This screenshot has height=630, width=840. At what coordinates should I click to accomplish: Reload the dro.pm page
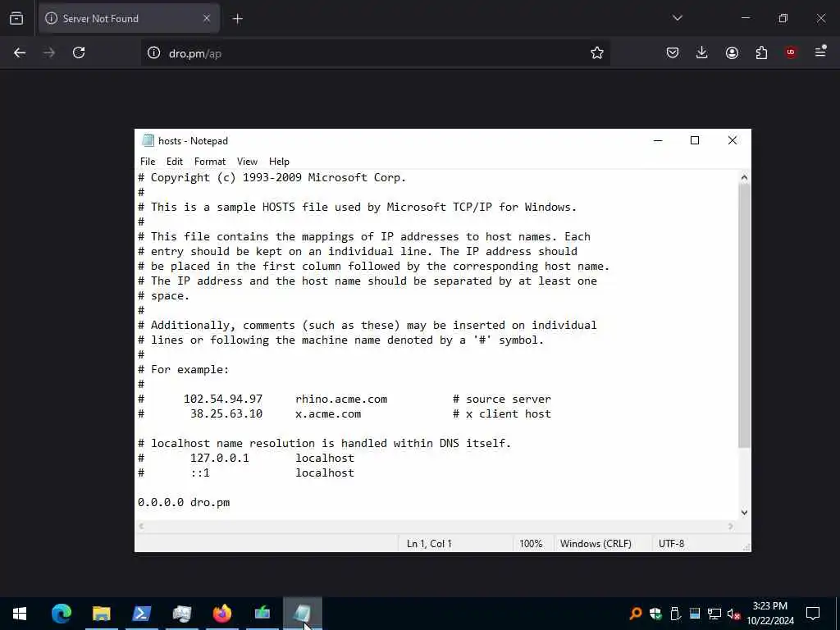(x=79, y=52)
